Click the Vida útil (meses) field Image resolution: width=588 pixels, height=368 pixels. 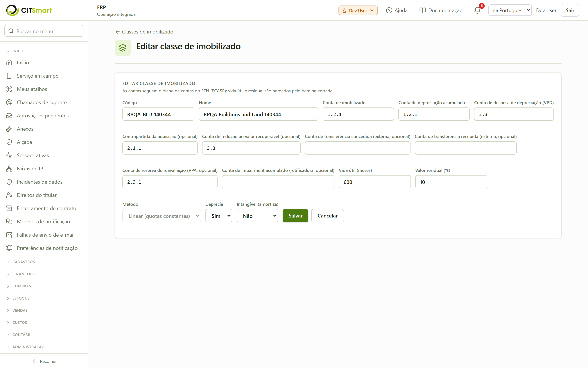(x=375, y=182)
